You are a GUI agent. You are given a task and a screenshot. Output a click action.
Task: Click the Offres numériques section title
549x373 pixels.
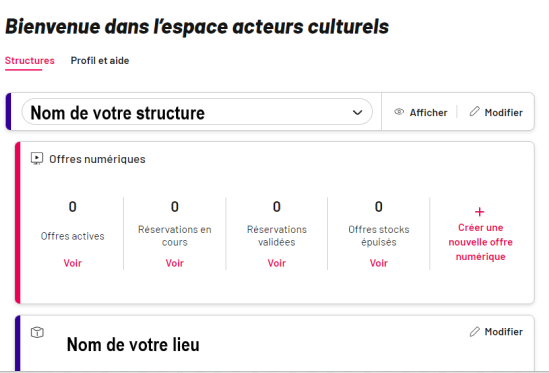[x=97, y=159]
